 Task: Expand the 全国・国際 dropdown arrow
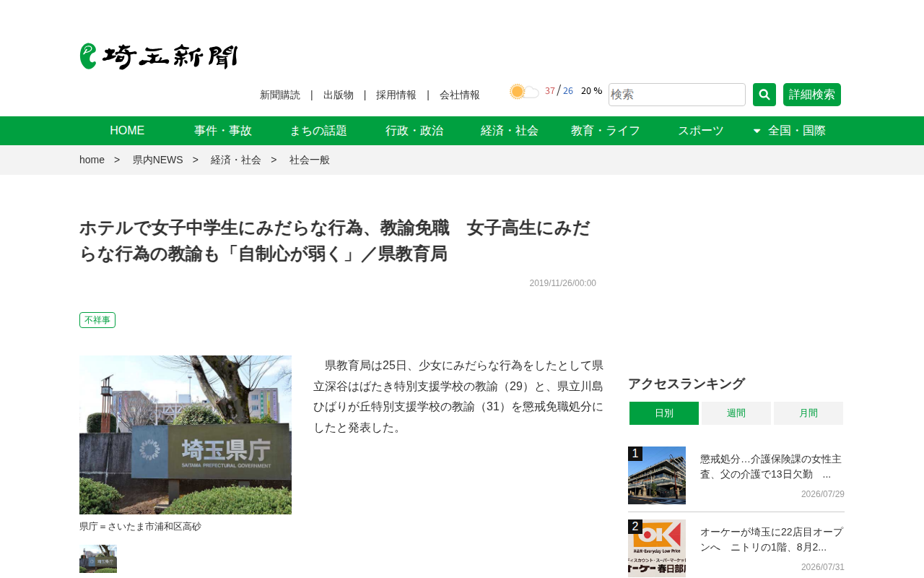[x=757, y=131]
